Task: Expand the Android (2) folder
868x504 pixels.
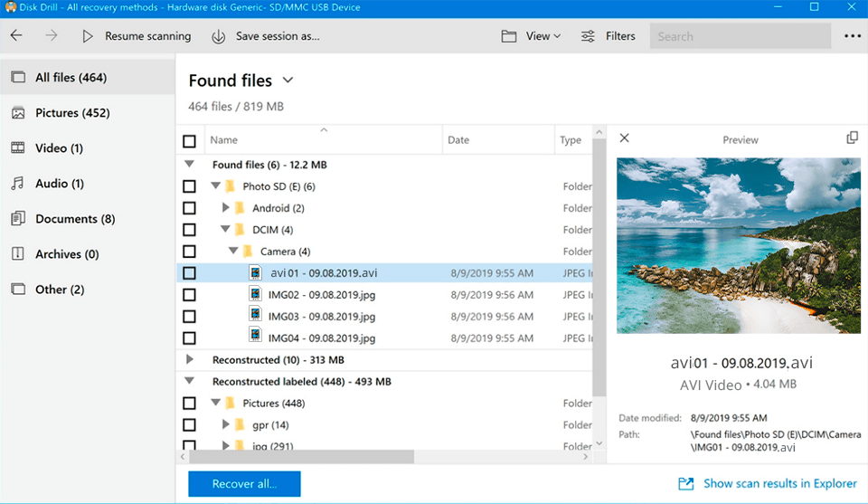Action: tap(225, 207)
